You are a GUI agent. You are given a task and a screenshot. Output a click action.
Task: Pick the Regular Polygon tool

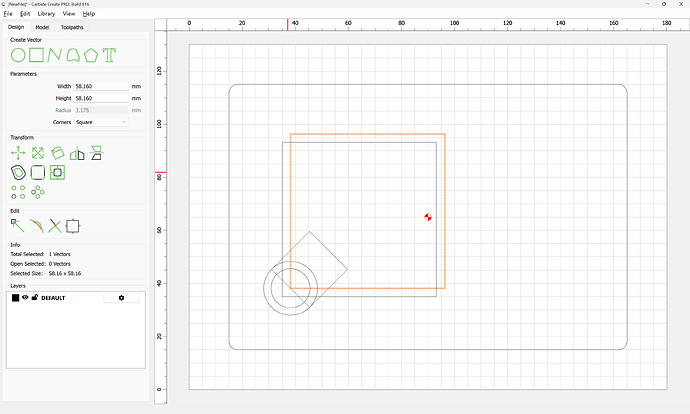[91, 55]
